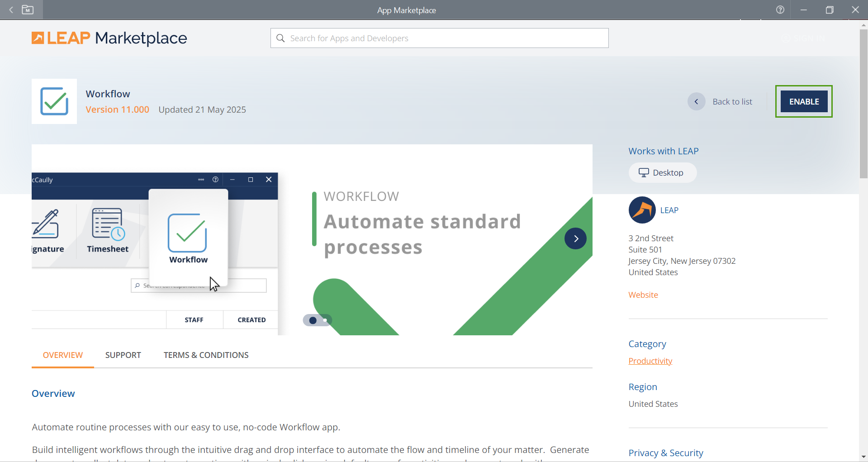Click the Back to list chevron button

(x=696, y=102)
